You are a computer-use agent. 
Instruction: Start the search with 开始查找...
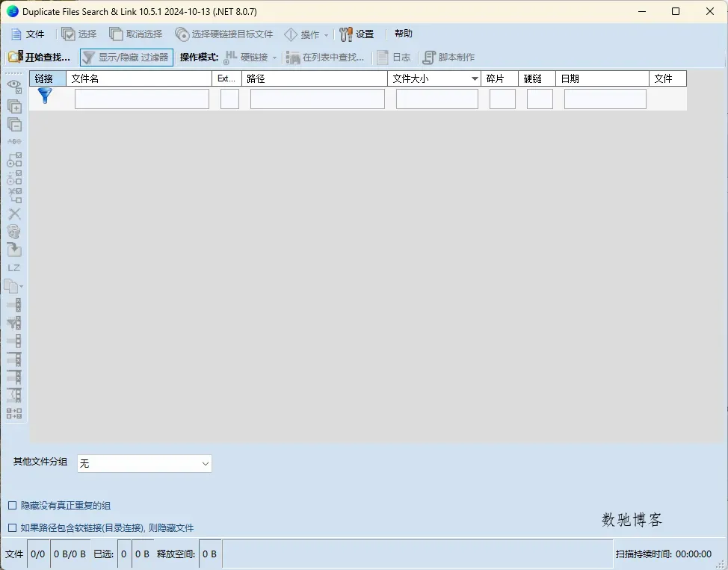coord(40,57)
